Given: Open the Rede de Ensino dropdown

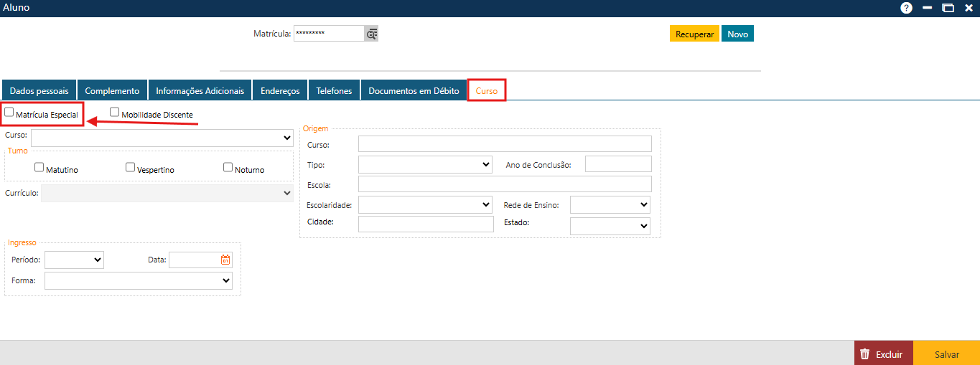Looking at the screenshot, I should [x=610, y=205].
